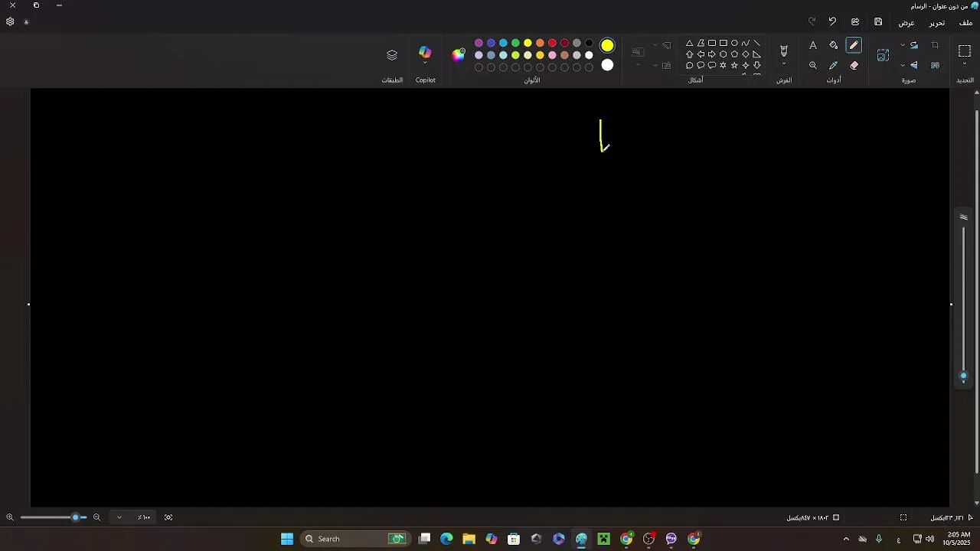Show hidden tray icons chevron

coord(846,540)
